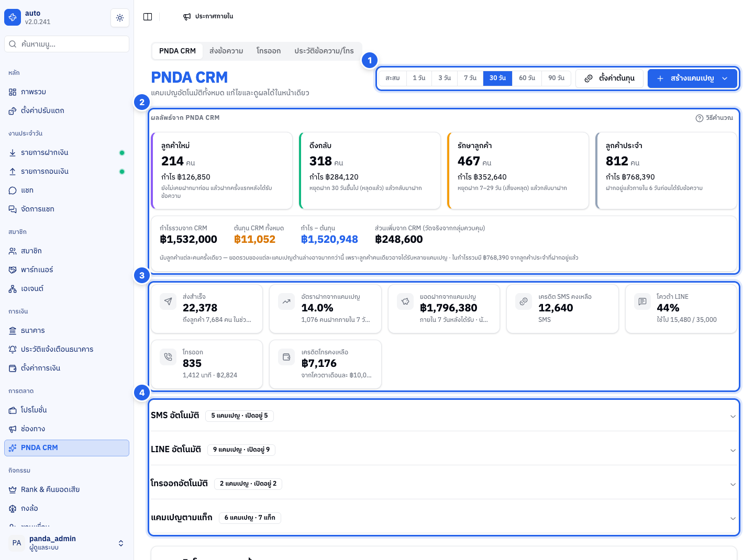754x560 pixels.
Task: Expand the โทรออกอัตโนมัติ section
Action: coord(444,484)
